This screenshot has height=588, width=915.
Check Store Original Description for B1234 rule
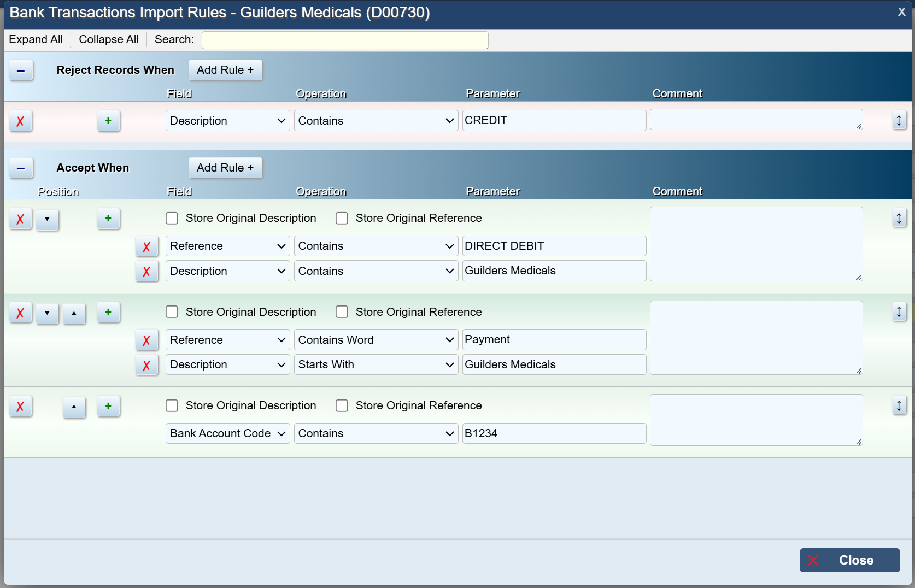coord(172,405)
